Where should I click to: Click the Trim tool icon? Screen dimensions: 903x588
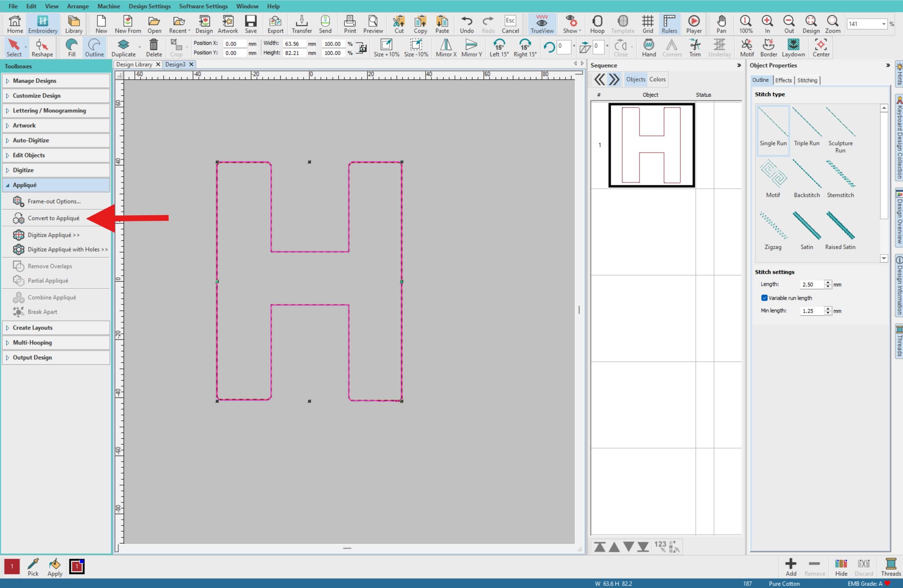tap(695, 48)
